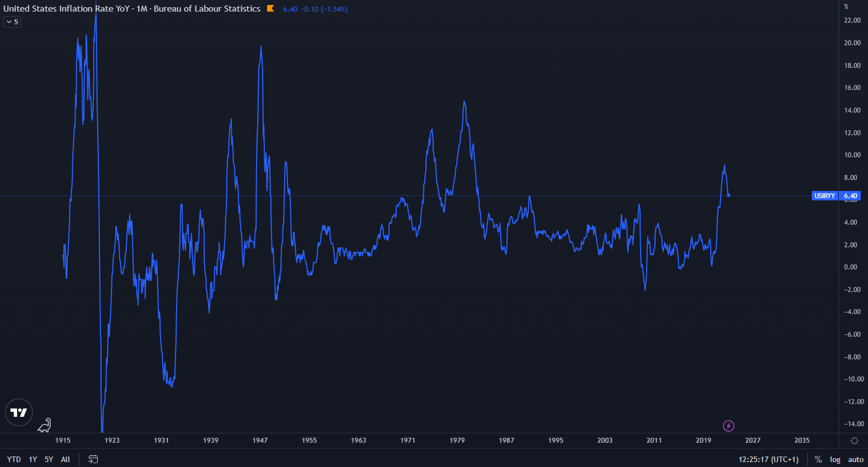
Task: Open the go-to-date calendar icon
Action: pos(93,459)
